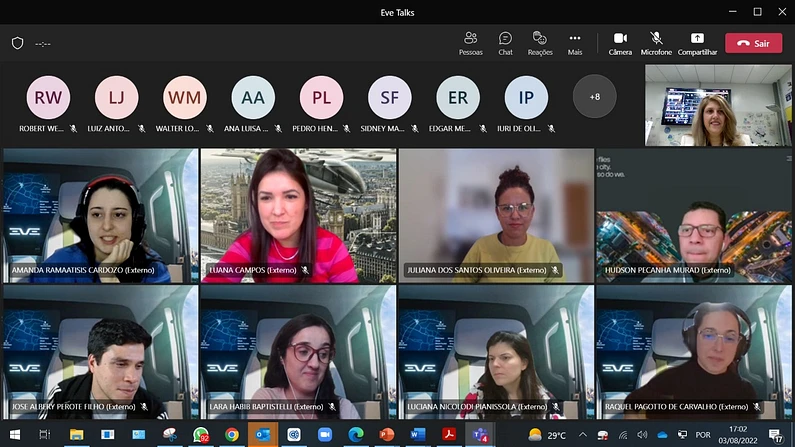
Task: Click the IP Iuri participant avatar
Action: coord(525,97)
